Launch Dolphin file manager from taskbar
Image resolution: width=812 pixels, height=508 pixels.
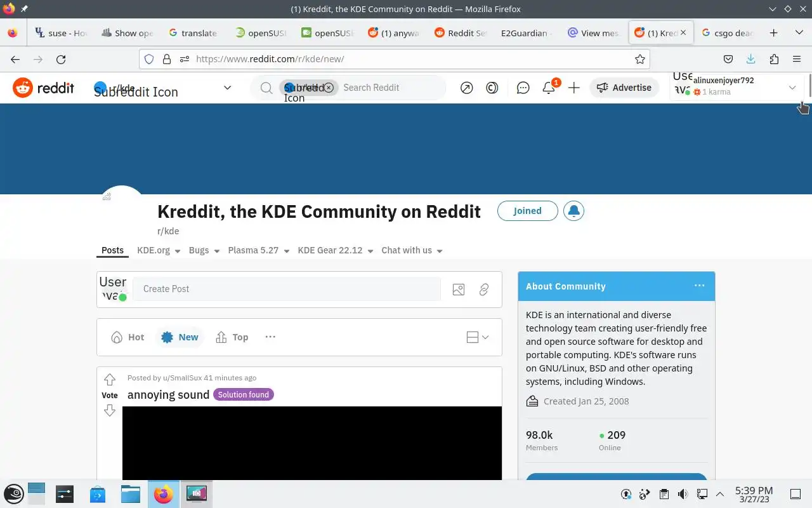click(x=130, y=494)
